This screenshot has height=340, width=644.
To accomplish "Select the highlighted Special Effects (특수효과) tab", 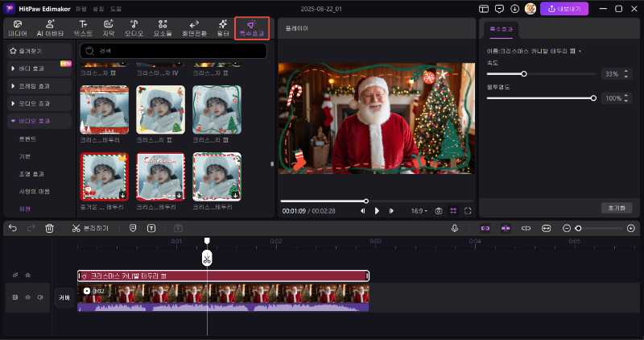I will [252, 28].
